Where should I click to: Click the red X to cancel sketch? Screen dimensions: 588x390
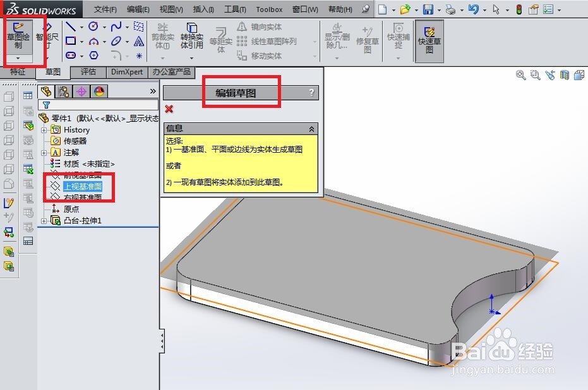tap(168, 107)
